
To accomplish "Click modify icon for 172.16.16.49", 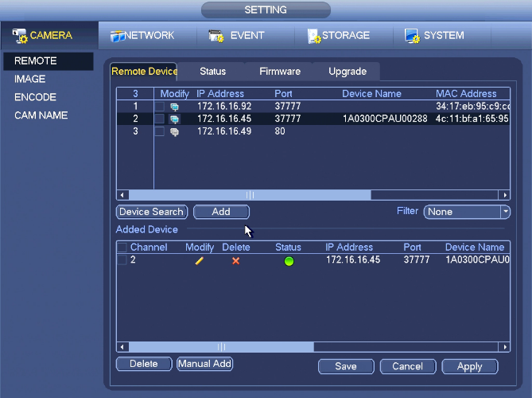I will coord(174,132).
